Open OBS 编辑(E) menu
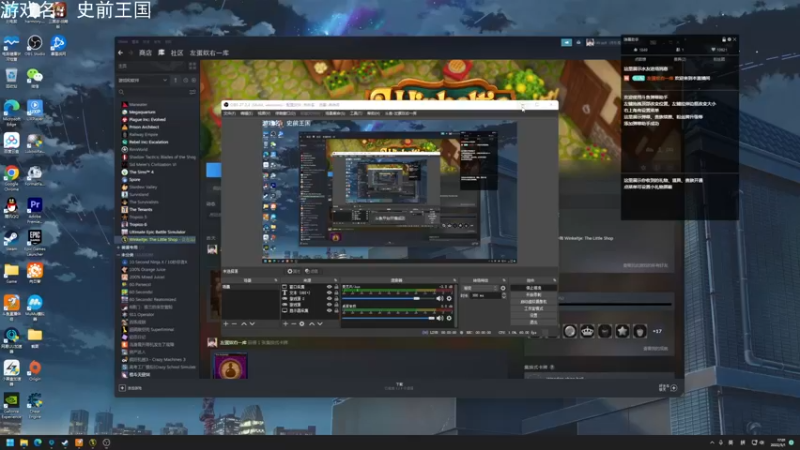 click(246, 113)
